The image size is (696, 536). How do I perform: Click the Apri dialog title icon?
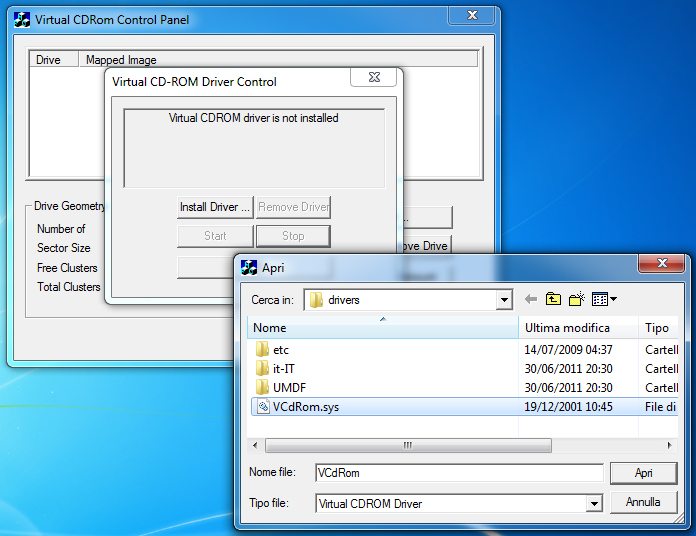(249, 268)
